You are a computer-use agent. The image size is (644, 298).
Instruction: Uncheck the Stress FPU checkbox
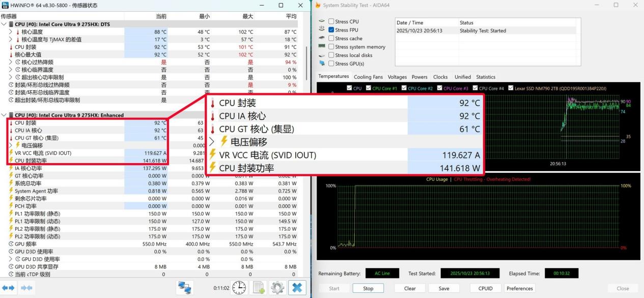[331, 30]
